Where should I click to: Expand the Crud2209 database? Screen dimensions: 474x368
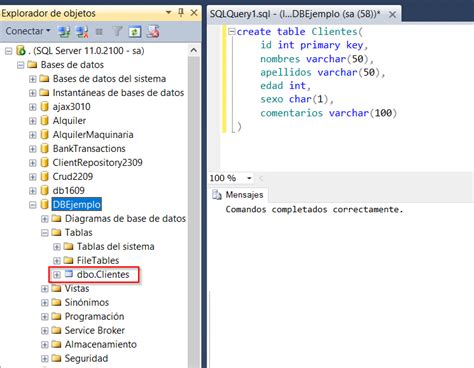click(x=33, y=177)
